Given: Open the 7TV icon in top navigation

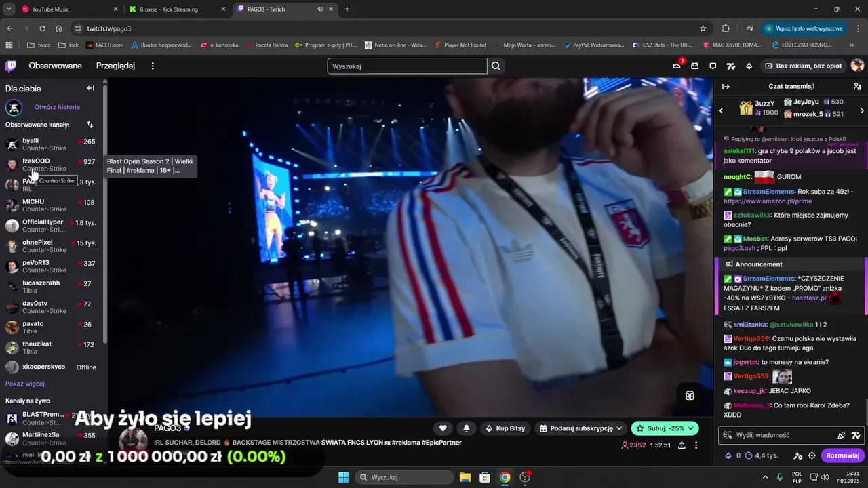Looking at the screenshot, I should (x=731, y=66).
